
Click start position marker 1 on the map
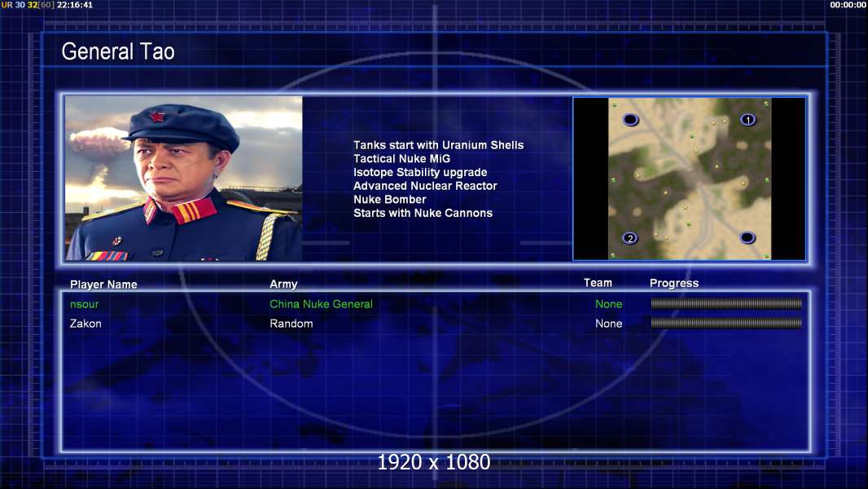[747, 120]
